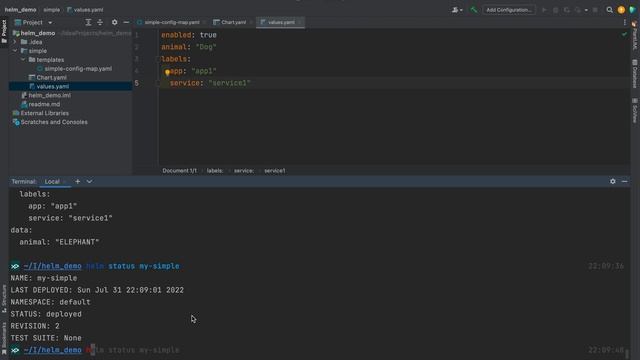
Task: Click the "service1" value on line 5
Action: point(229,83)
